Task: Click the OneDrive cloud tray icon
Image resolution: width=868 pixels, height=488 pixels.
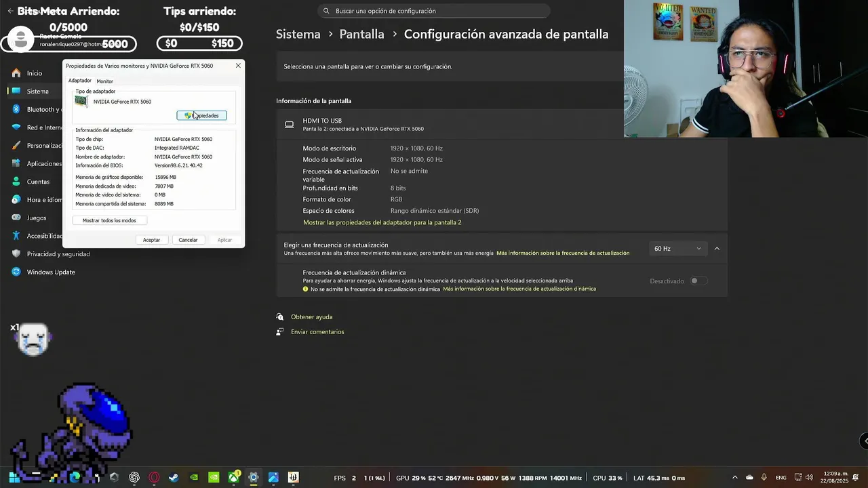Action: [749, 478]
